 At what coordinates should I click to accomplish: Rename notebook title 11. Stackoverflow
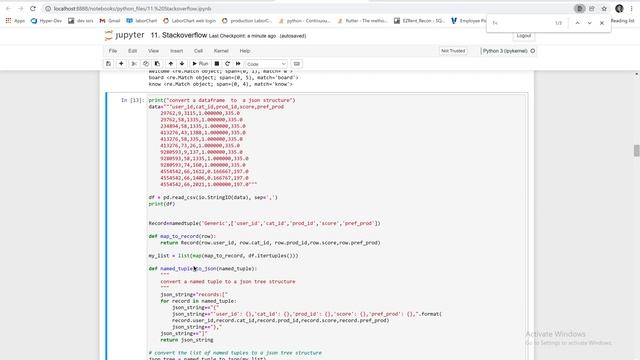(x=179, y=36)
